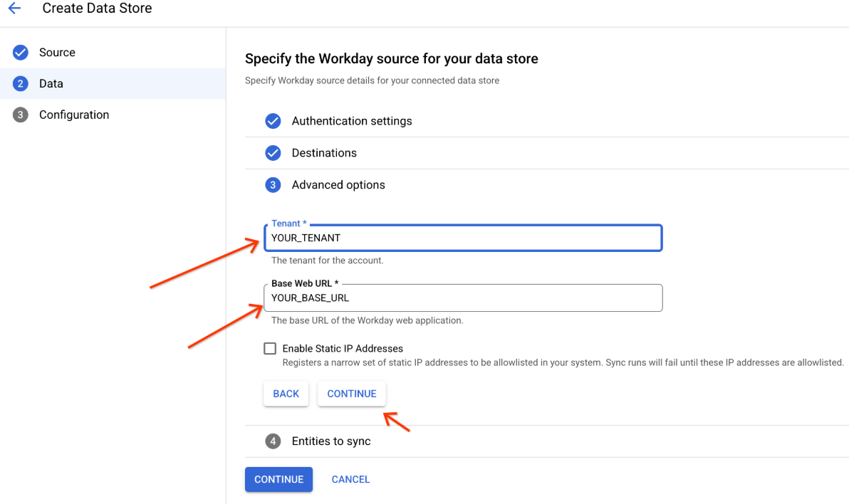Click the 'Enable Static IP Addresses' label text
Image resolution: width=849 pixels, height=504 pixels.
(x=343, y=349)
